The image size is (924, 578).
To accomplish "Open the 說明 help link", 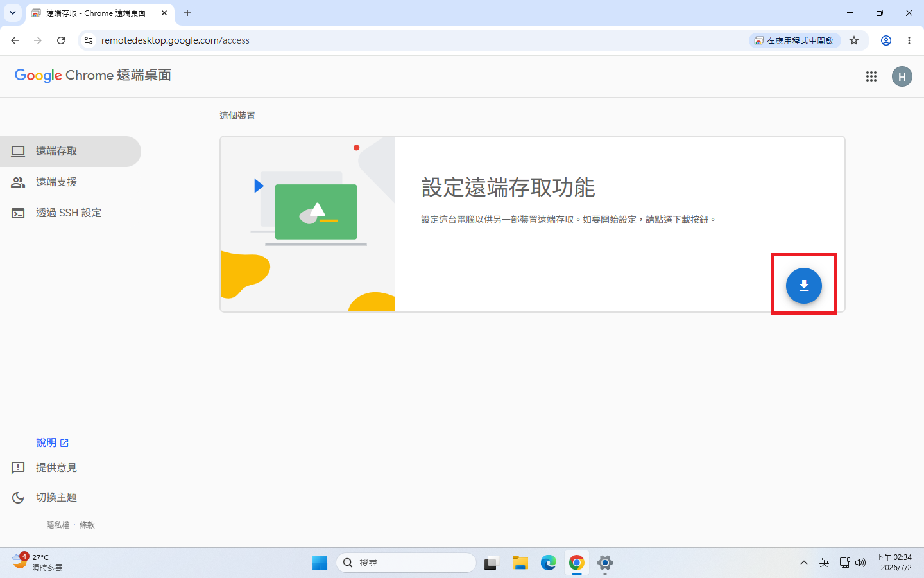I will click(x=52, y=443).
